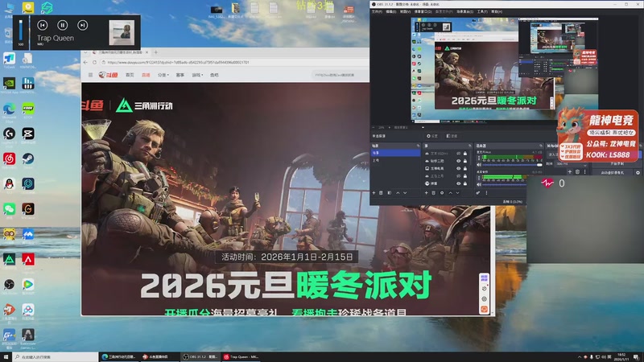Image resolution: width=644 pixels, height=362 pixels.
Task: Expand the 分类 dropdown on Douyu
Action: (x=163, y=75)
